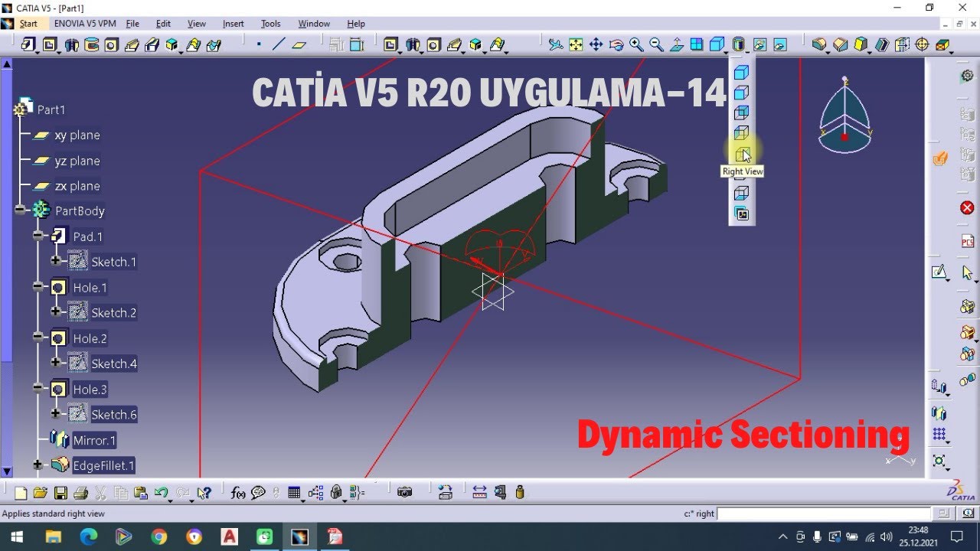Click the power input command field
This screenshot has height=551, width=980.
click(x=824, y=514)
